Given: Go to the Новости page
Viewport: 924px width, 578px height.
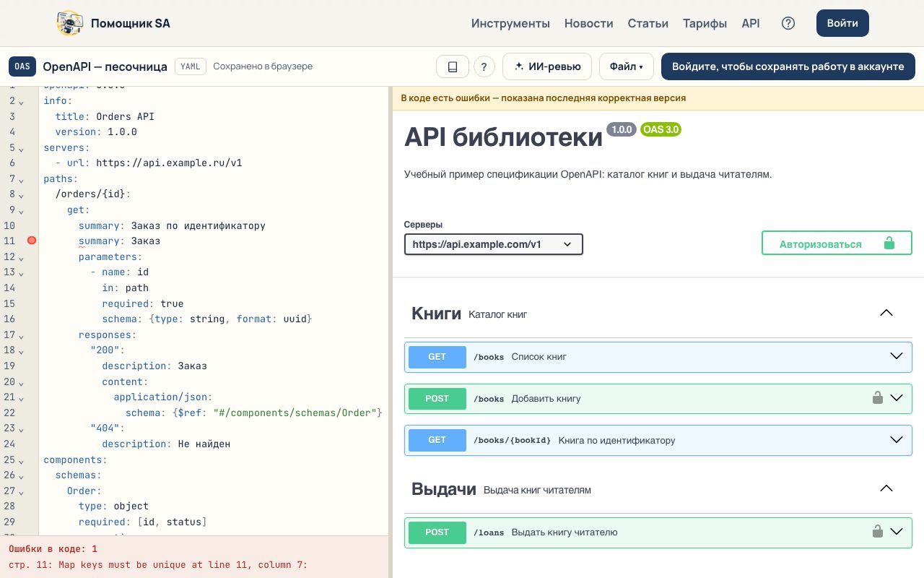Looking at the screenshot, I should tap(589, 23).
